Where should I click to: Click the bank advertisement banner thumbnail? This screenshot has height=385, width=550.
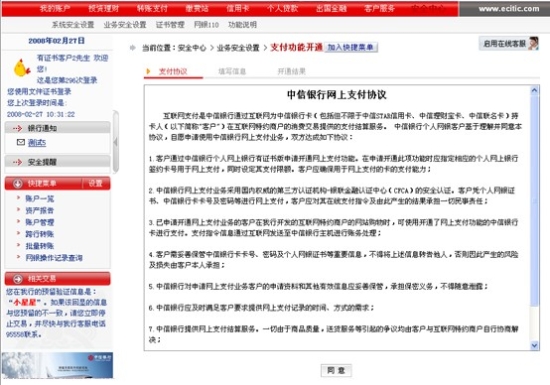tap(57, 365)
